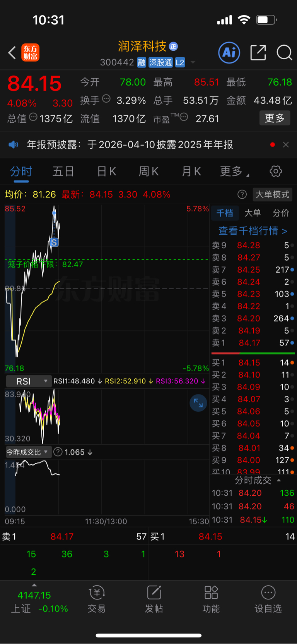Viewport: 297px width, 644px height.
Task: Expand the 上证 index bar arrow
Action: (x=34, y=585)
